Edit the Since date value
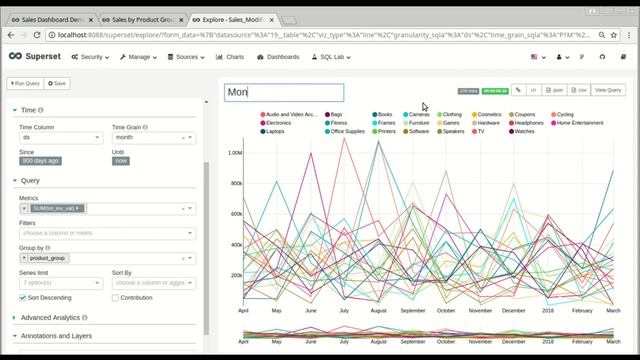Viewport: 640px width, 360px height. coord(40,161)
